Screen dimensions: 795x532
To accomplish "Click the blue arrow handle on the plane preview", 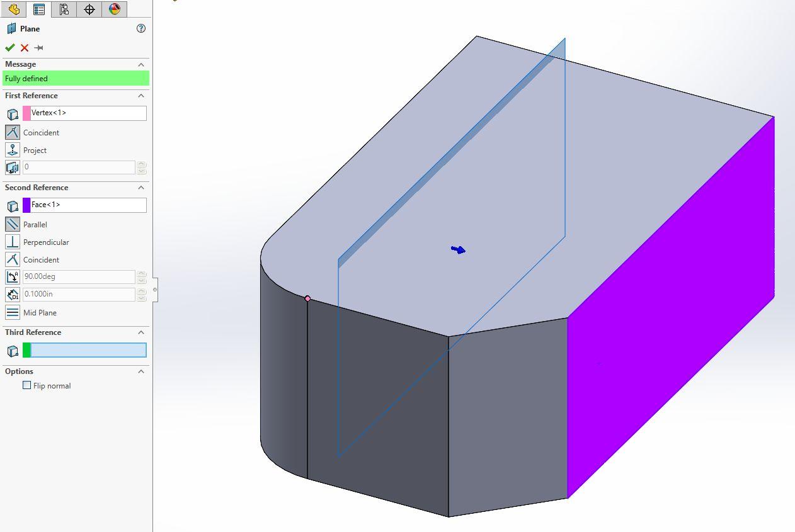I will (459, 250).
